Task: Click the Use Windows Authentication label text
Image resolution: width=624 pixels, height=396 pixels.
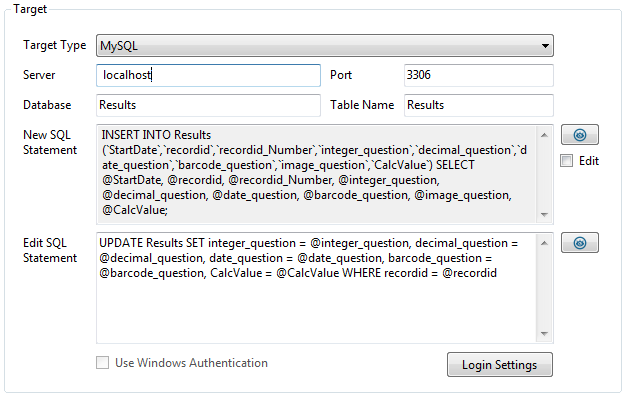Action: pos(191,363)
